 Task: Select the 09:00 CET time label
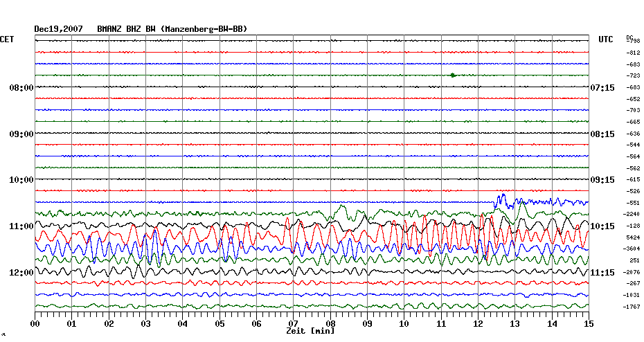click(x=21, y=134)
